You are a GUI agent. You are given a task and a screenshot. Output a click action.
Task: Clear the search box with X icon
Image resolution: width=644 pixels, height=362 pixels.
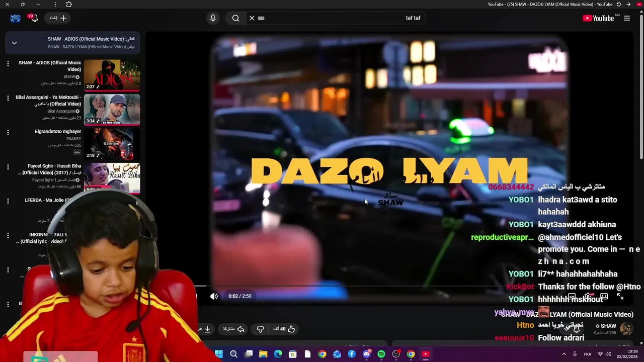coord(252,18)
